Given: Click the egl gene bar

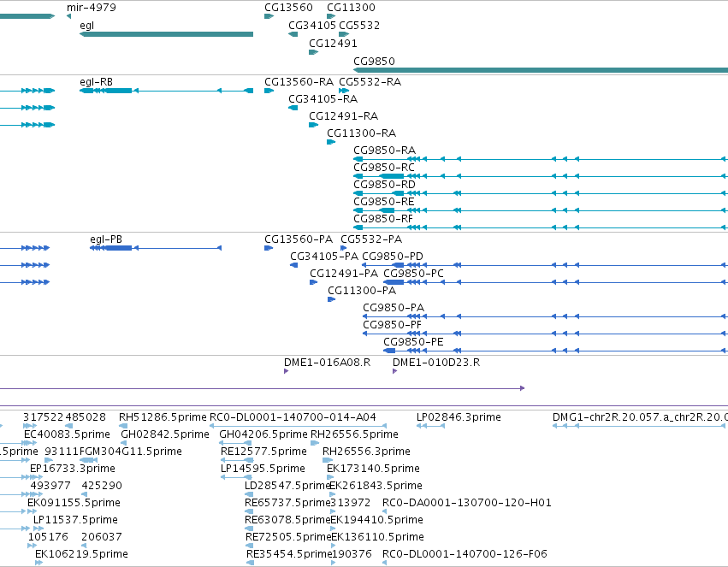Looking at the screenshot, I should pos(166,34).
